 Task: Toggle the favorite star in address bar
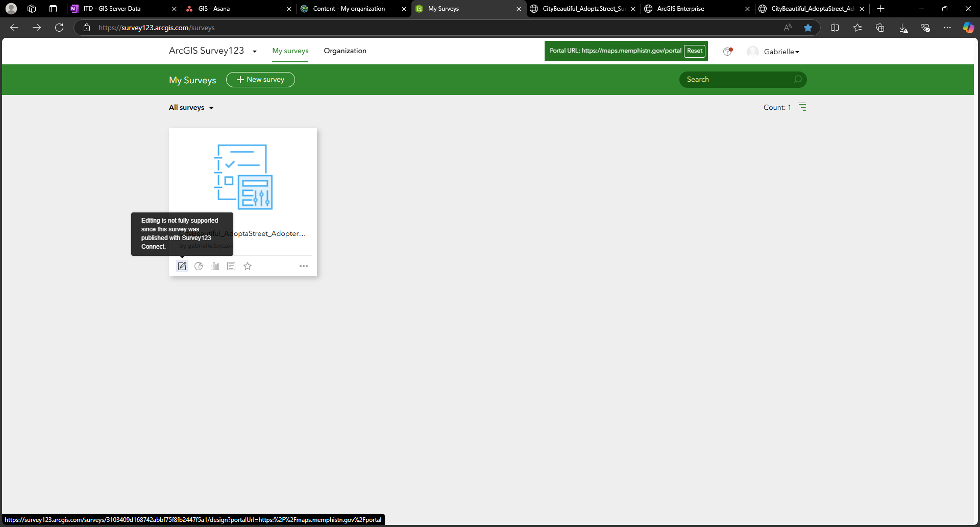[x=808, y=28]
